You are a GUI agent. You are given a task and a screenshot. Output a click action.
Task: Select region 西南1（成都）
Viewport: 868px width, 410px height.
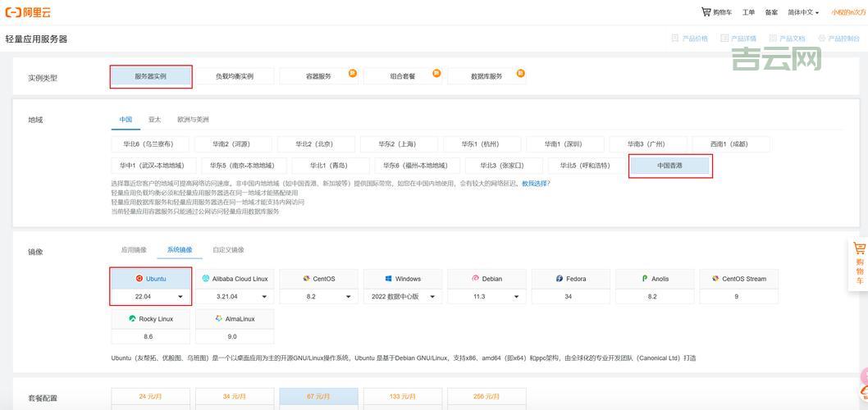pyautogui.click(x=729, y=143)
